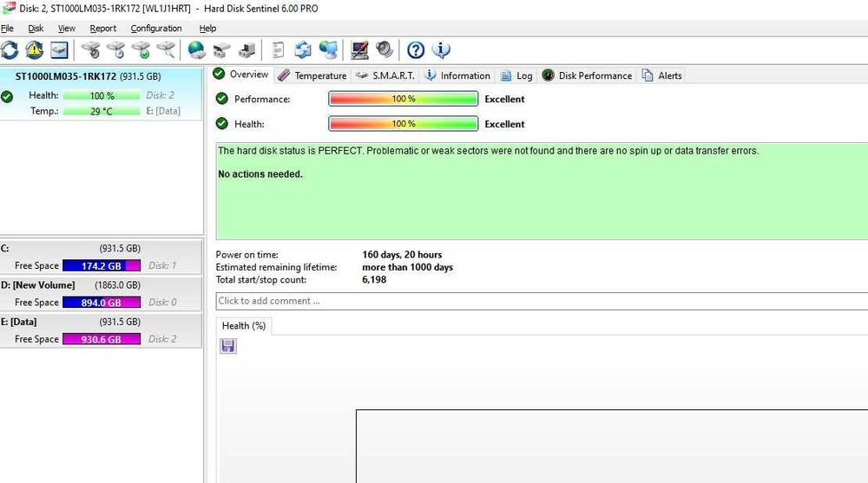Click the overview Health 100 % gradient bar
This screenshot has height=483, width=868.
tap(403, 123)
